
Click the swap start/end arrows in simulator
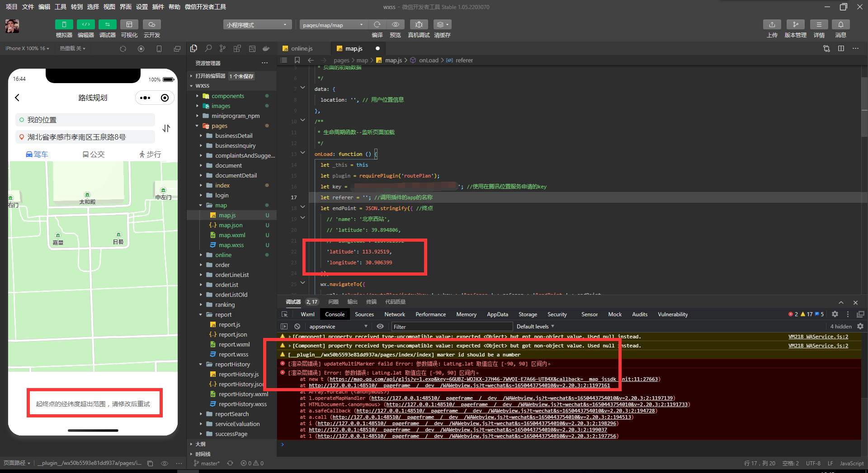tap(166, 128)
